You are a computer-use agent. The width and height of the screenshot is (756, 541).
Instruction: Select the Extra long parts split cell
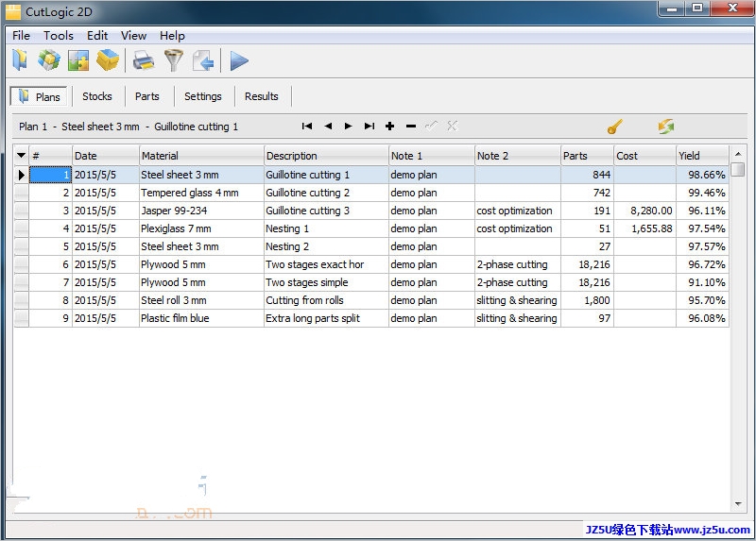(326, 318)
